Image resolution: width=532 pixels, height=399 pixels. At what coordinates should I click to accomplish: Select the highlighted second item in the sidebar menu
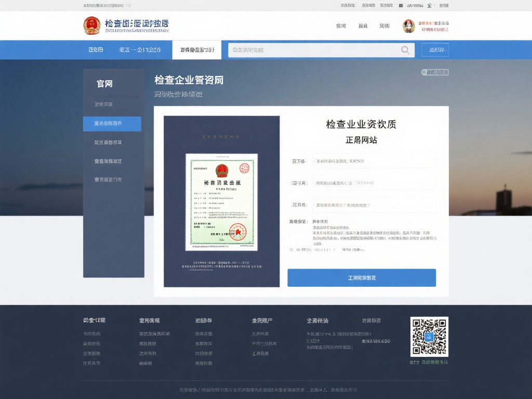click(x=113, y=124)
